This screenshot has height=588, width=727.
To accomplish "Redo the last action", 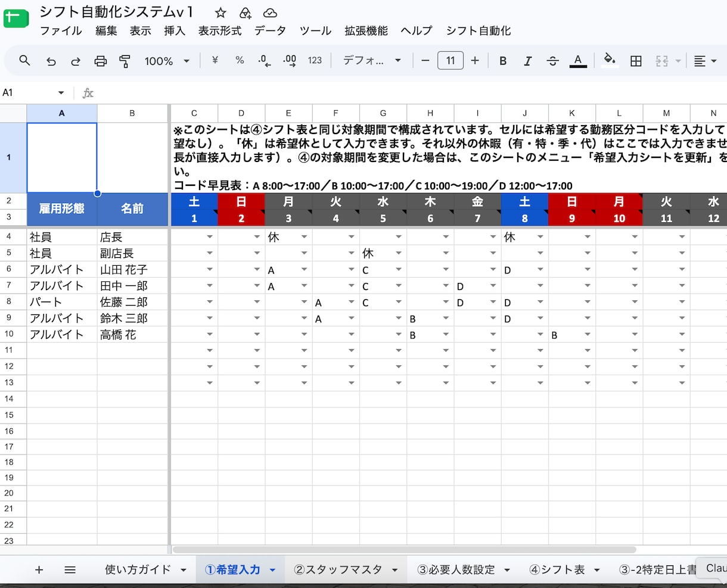I will tap(76, 61).
